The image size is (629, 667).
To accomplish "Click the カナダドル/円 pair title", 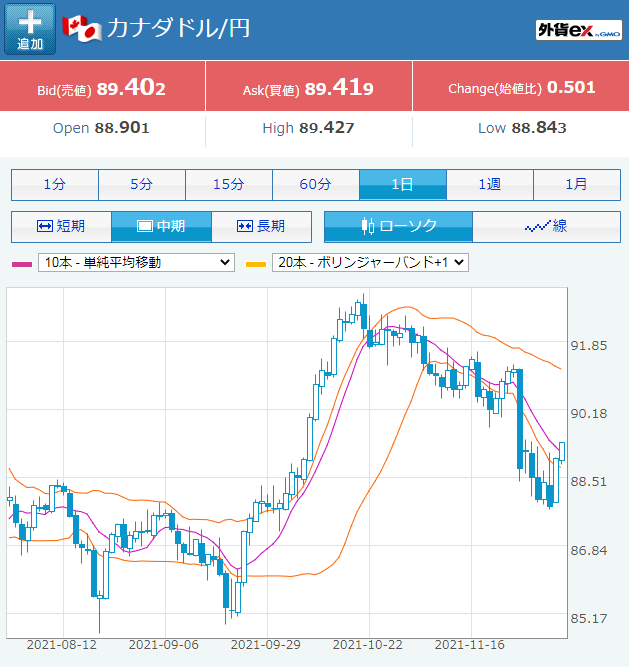I will click(179, 29).
